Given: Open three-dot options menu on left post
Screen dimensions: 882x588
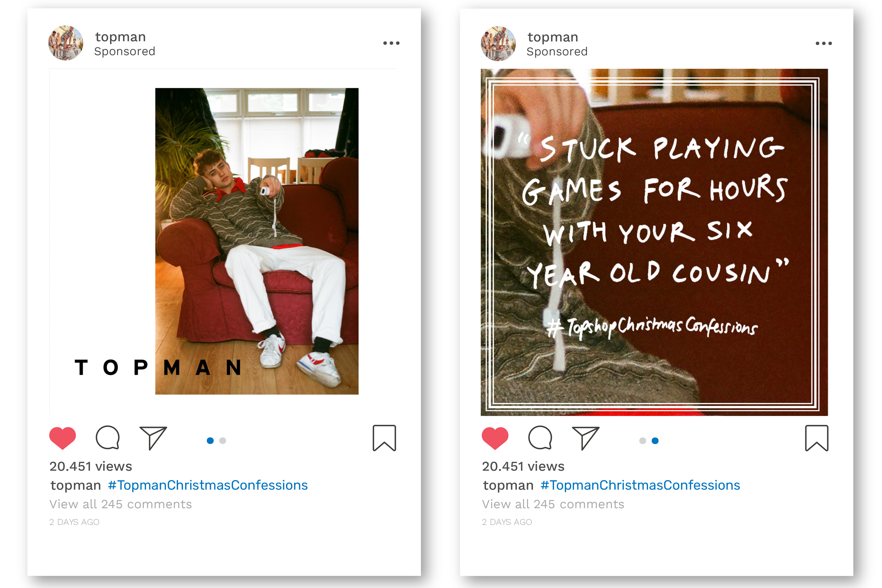Looking at the screenshot, I should [391, 43].
